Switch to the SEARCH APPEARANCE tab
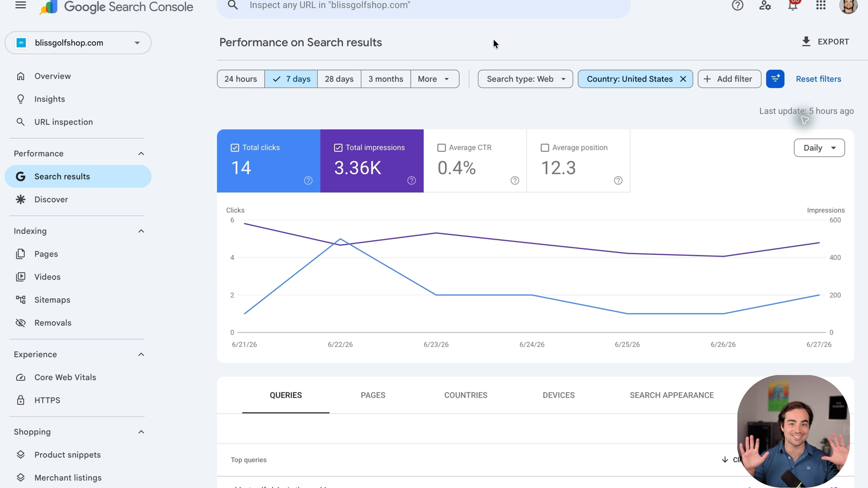The image size is (868, 488). click(x=672, y=395)
